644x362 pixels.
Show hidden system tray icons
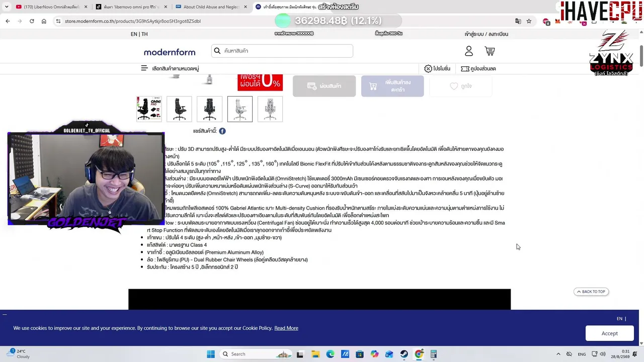pos(558,354)
